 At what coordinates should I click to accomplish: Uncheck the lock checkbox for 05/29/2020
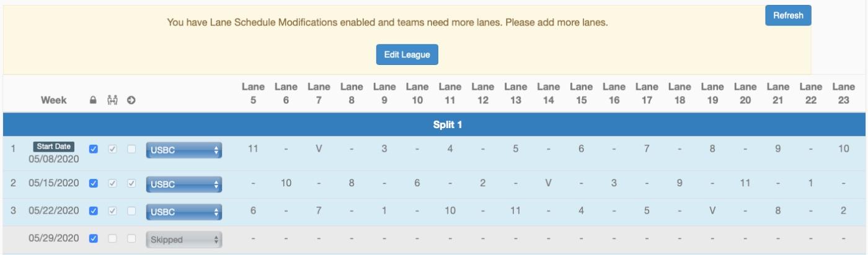pos(94,239)
